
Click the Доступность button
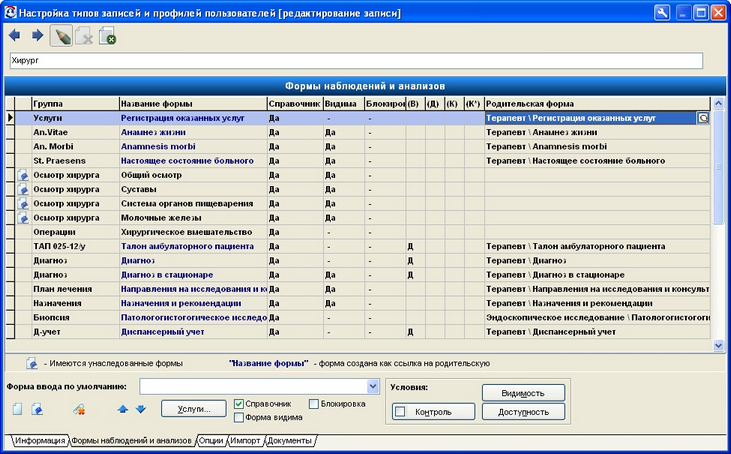[523, 412]
